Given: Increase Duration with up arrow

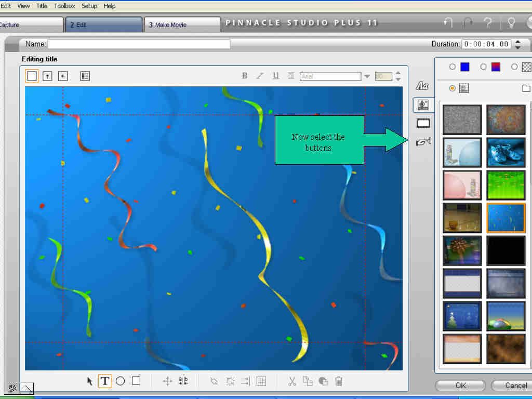Looking at the screenshot, I should pos(518,42).
